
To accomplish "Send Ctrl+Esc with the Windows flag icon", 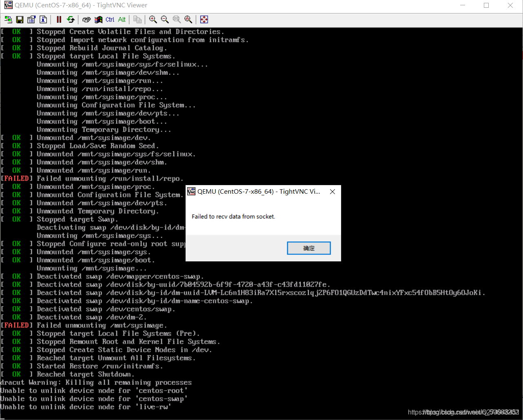I will pyautogui.click(x=98, y=20).
